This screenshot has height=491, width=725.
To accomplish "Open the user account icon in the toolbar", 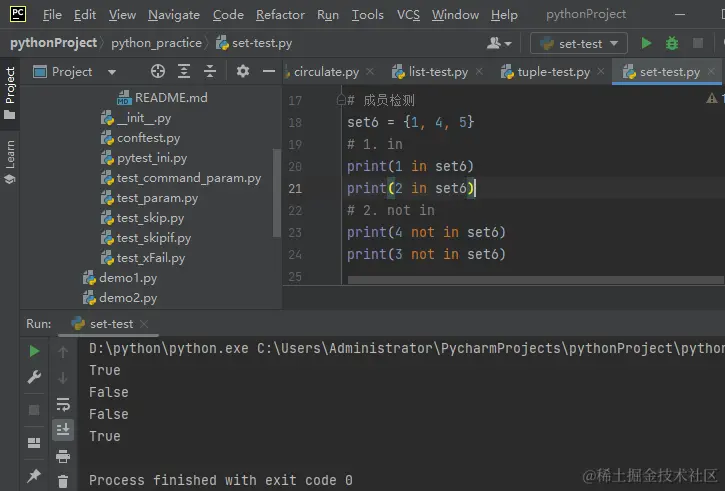I will click(498, 43).
